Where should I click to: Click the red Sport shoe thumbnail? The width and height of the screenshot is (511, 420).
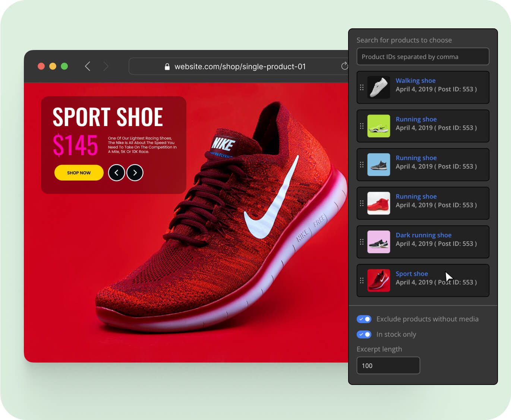[379, 280]
